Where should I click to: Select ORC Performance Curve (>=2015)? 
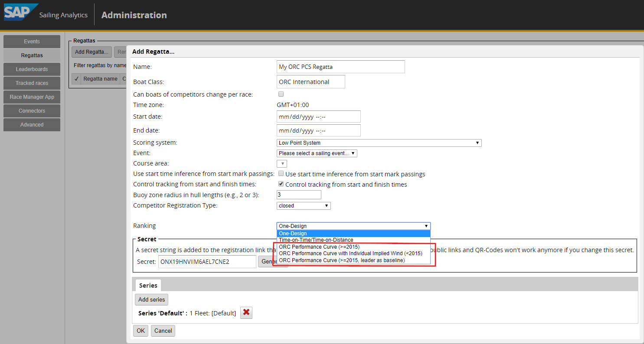click(x=353, y=247)
